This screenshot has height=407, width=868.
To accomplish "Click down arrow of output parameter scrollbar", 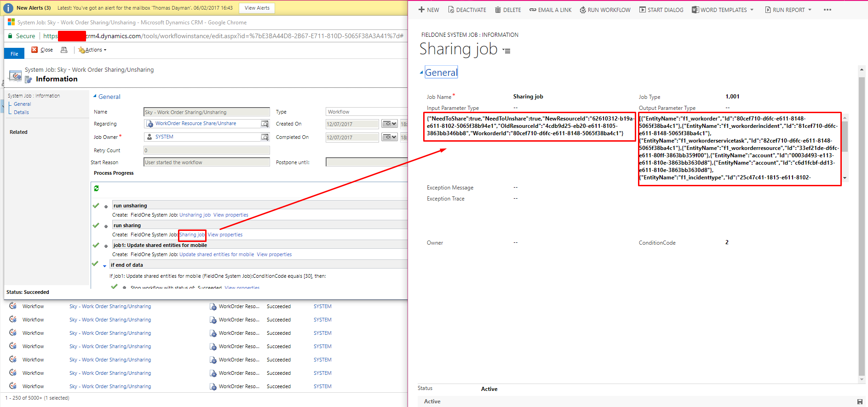I will coord(845,178).
